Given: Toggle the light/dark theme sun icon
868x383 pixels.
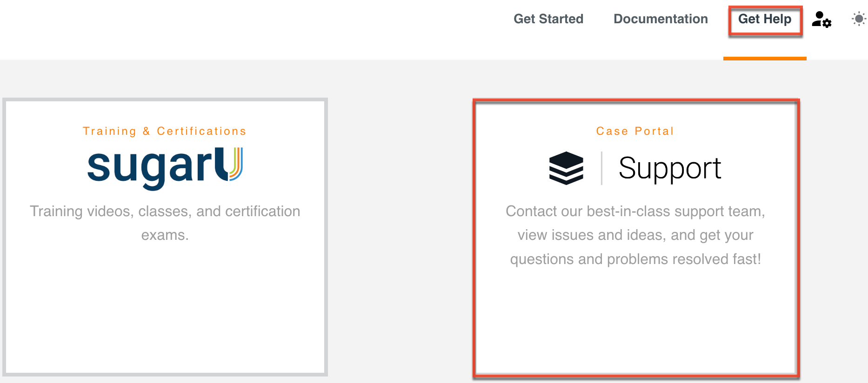Looking at the screenshot, I should (x=858, y=19).
